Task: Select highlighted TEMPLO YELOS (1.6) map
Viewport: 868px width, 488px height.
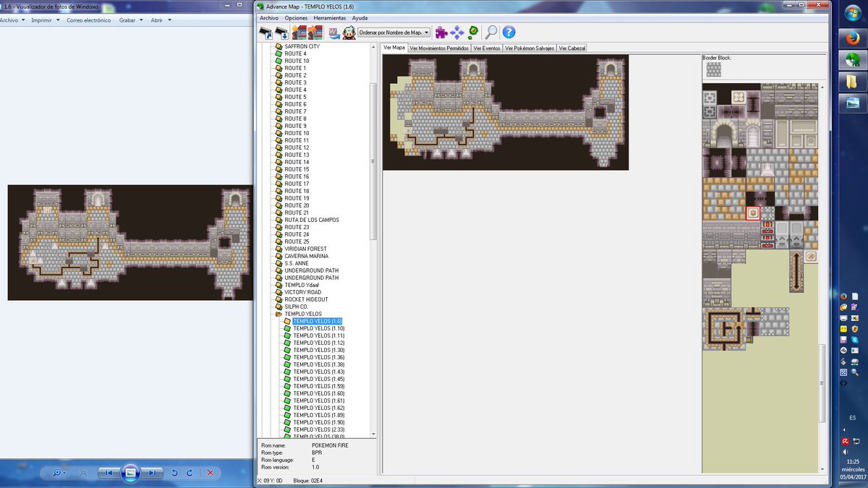Action: 317,321
